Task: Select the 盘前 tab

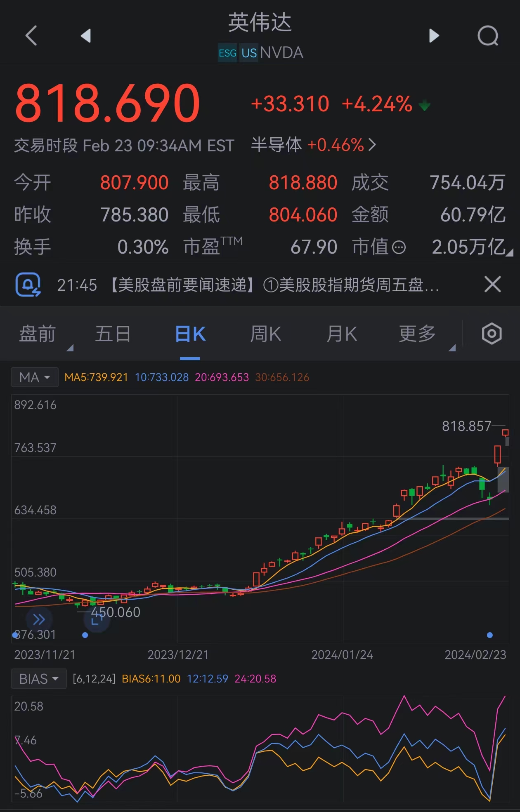Action: (38, 334)
